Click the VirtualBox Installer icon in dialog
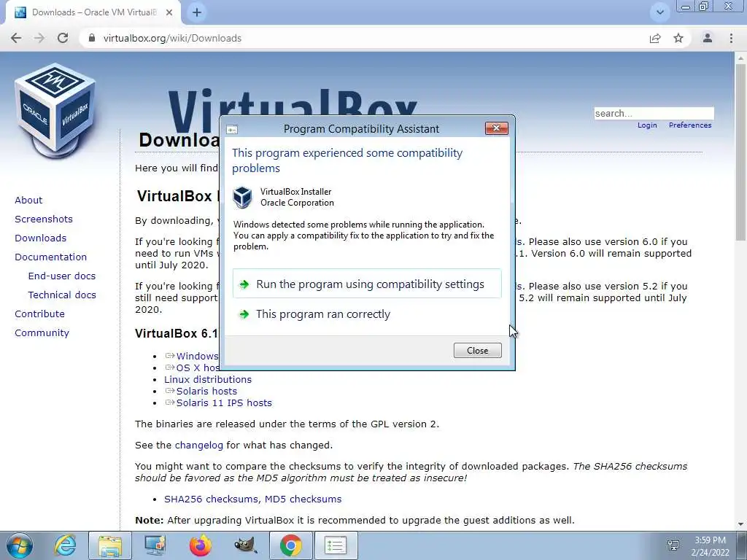The height and width of the screenshot is (560, 747). pyautogui.click(x=242, y=197)
